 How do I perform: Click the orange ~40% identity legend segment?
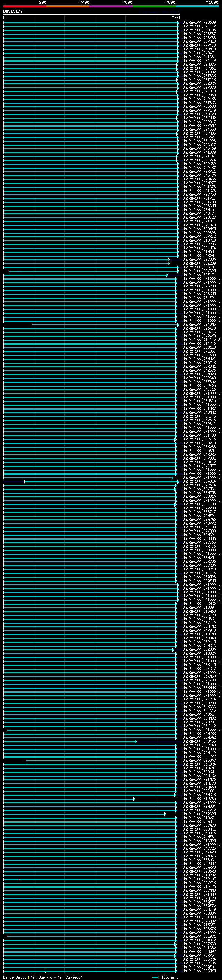pyautogui.click(x=68, y=6)
